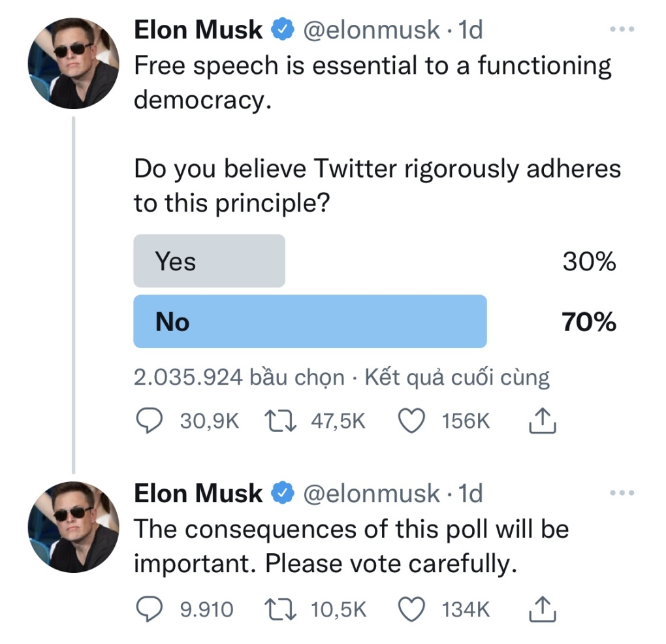Reply to the free speech poll tweet

(149, 421)
